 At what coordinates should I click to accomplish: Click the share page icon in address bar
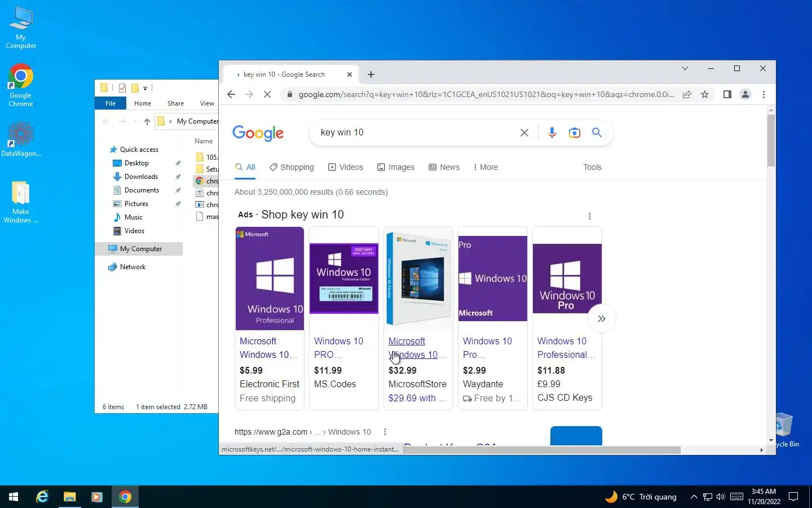pos(687,94)
